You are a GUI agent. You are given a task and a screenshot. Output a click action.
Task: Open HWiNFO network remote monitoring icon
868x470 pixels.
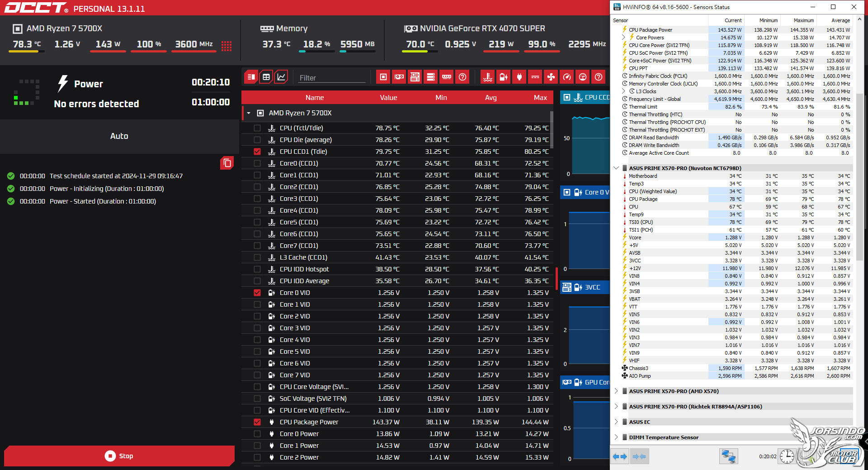pyautogui.click(x=728, y=456)
